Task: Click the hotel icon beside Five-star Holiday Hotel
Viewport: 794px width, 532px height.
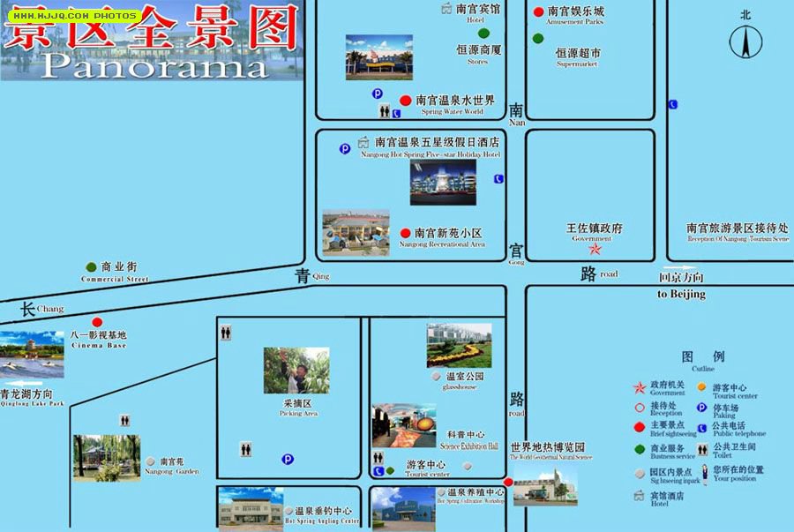Action: point(363,141)
